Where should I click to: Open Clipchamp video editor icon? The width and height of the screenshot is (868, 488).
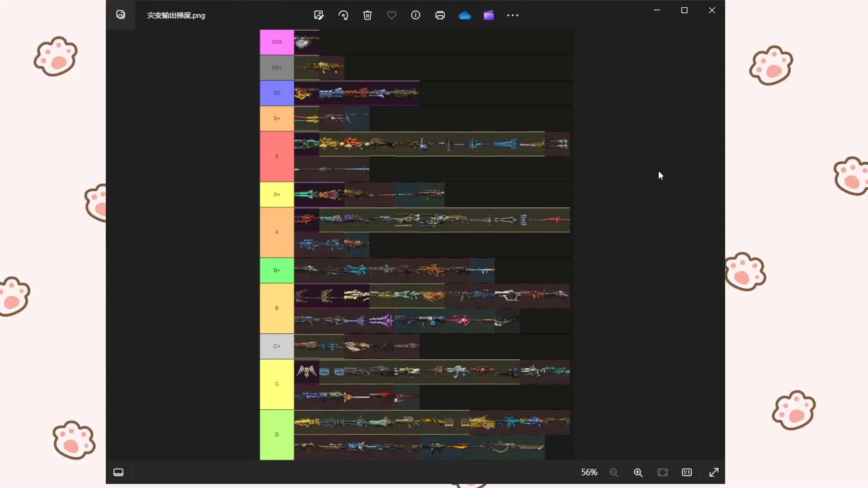coord(489,15)
